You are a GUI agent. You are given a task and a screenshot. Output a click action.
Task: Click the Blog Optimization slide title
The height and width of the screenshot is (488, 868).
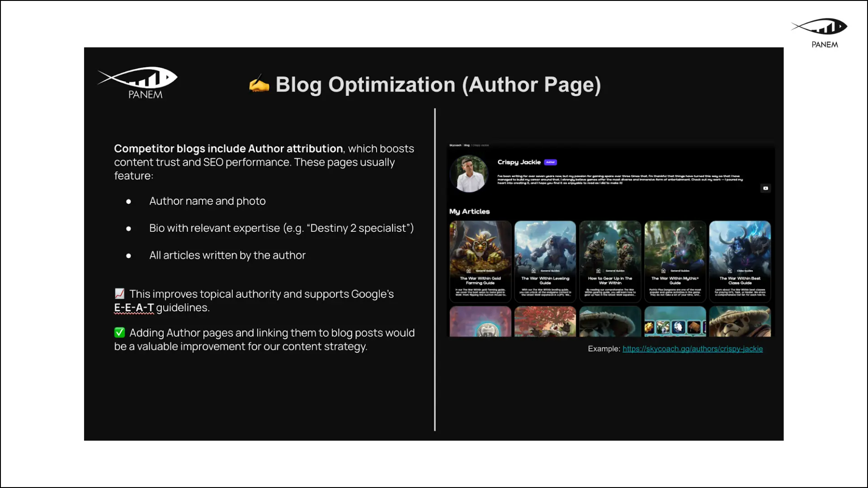(x=438, y=84)
